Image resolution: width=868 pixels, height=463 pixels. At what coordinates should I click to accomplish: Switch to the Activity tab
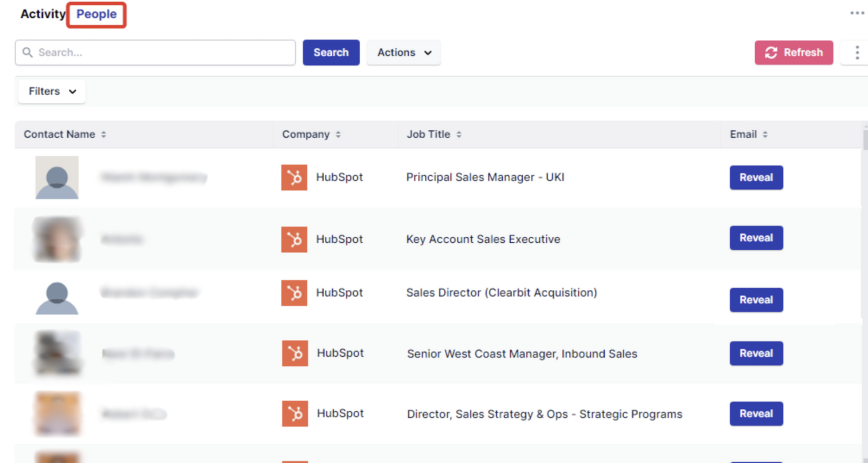(42, 14)
